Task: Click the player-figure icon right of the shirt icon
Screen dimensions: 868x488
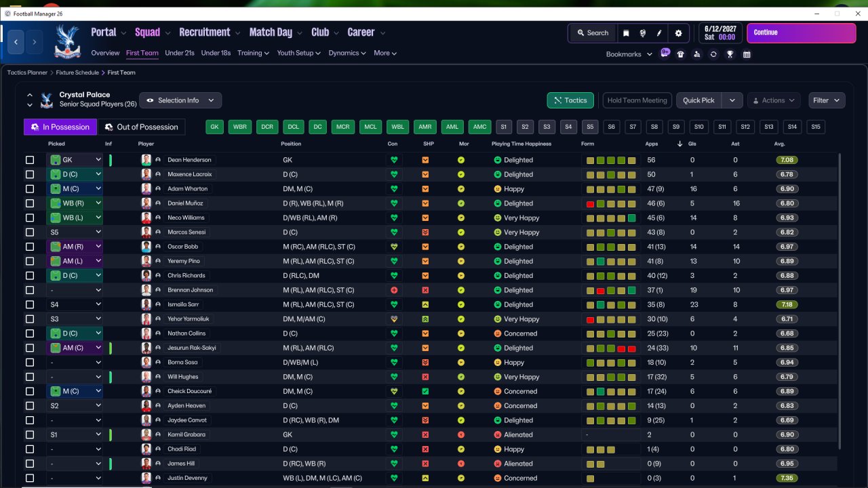Action: (697, 54)
